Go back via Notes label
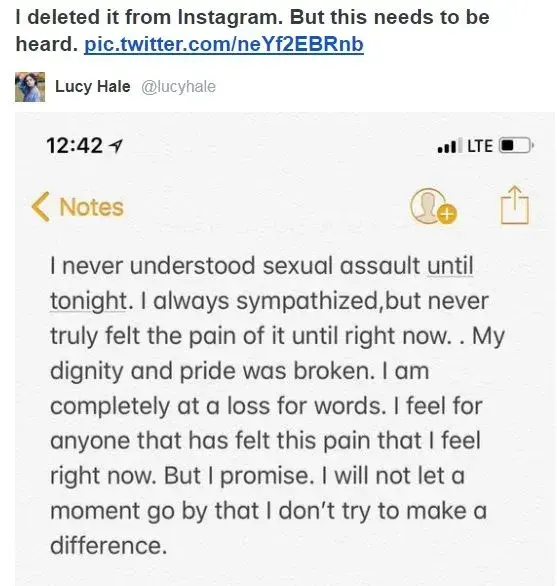 (x=91, y=207)
